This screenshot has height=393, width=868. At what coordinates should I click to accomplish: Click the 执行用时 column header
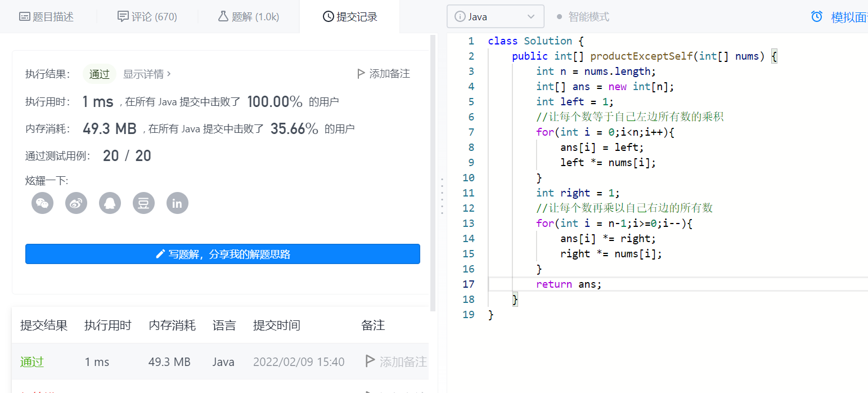[108, 325]
